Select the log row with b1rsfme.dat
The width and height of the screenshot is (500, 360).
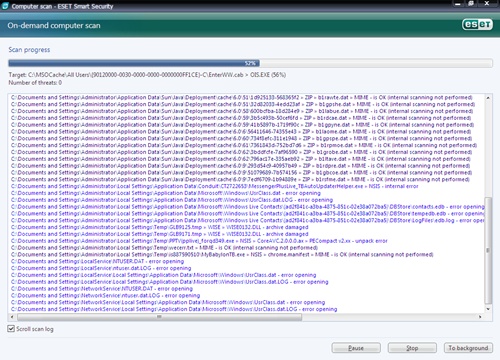tap(240, 179)
